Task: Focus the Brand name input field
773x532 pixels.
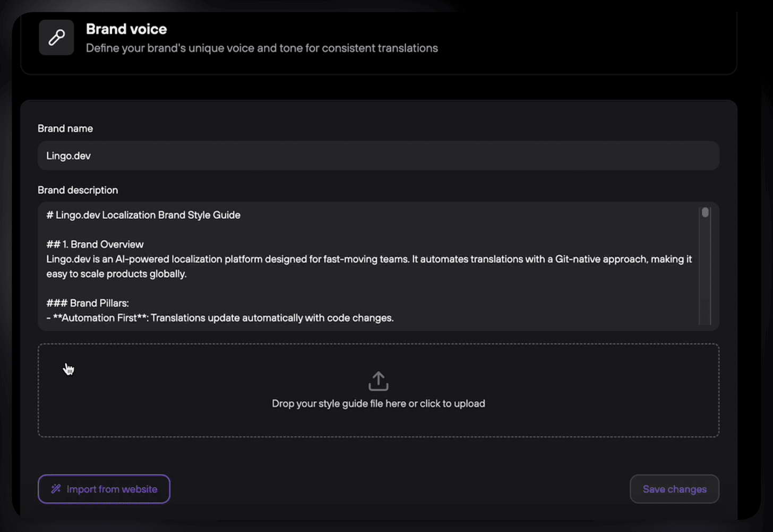Action: [378, 156]
